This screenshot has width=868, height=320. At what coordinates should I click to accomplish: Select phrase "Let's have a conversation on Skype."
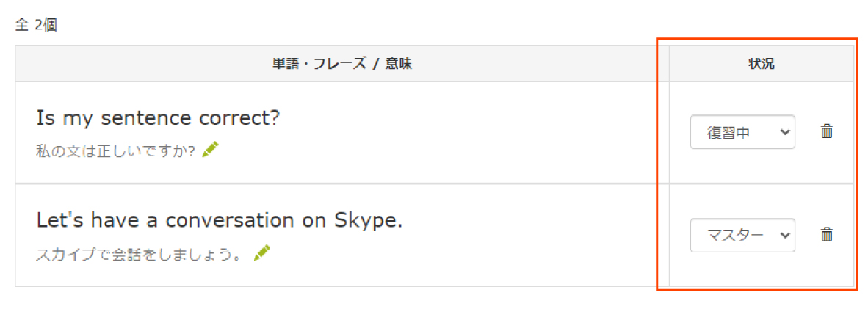[x=220, y=221]
